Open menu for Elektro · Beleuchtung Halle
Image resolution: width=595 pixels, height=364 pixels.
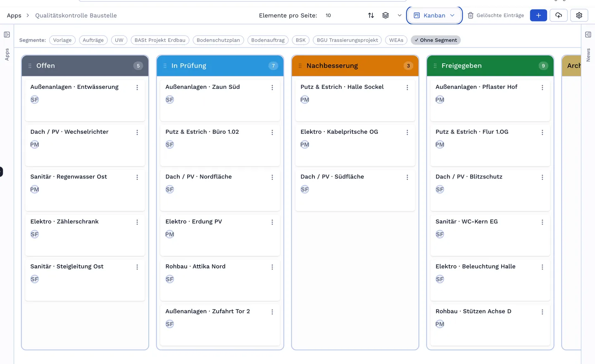[543, 267]
